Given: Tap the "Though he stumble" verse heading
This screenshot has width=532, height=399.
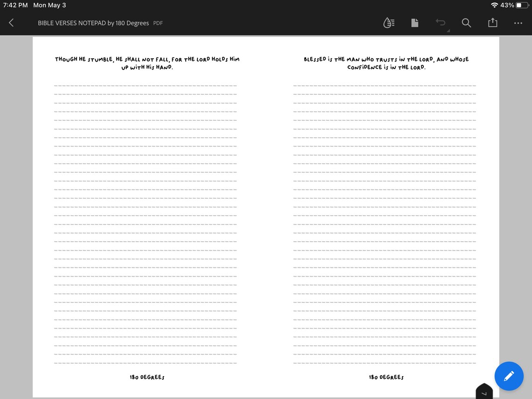Looking at the screenshot, I should coord(147,63).
